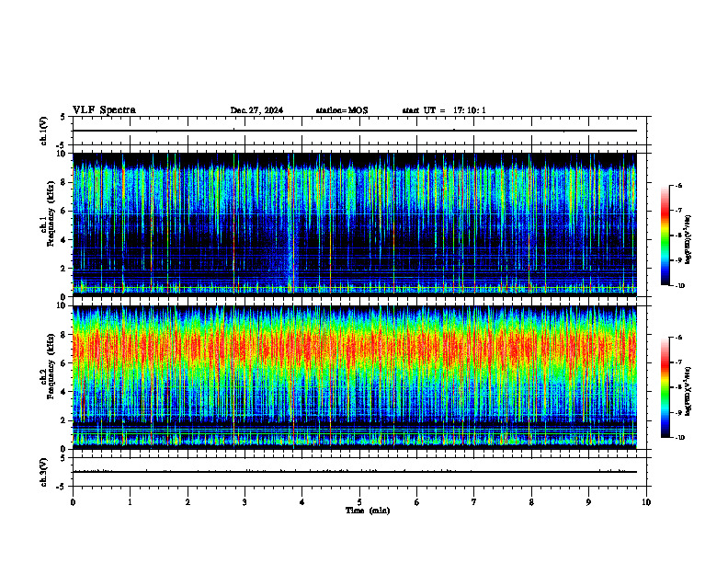Viewport: 728px width, 563px height.
Task: Click the date text "Dec. 27, 2024"
Action: pyautogui.click(x=256, y=110)
